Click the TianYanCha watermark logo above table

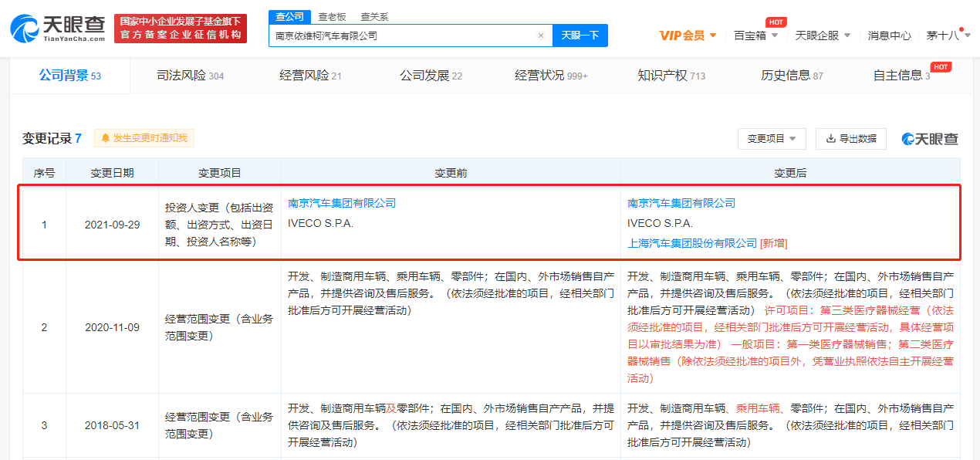[930, 139]
